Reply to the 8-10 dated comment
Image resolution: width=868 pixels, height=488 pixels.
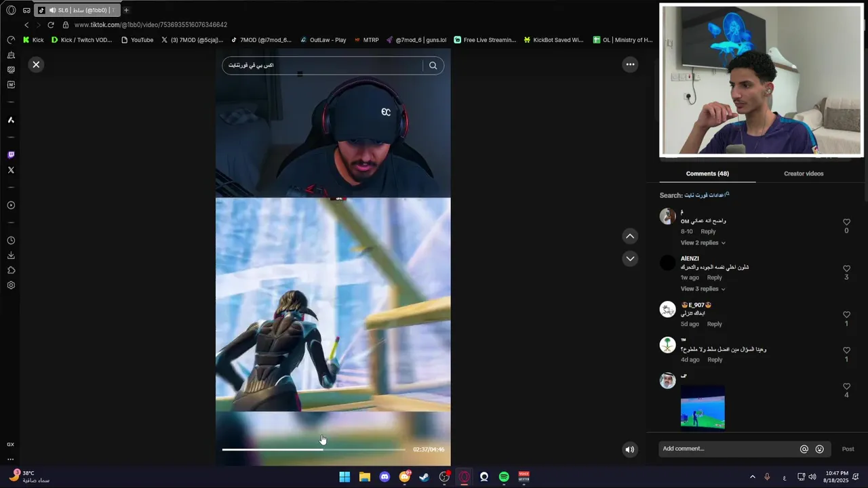(x=708, y=232)
